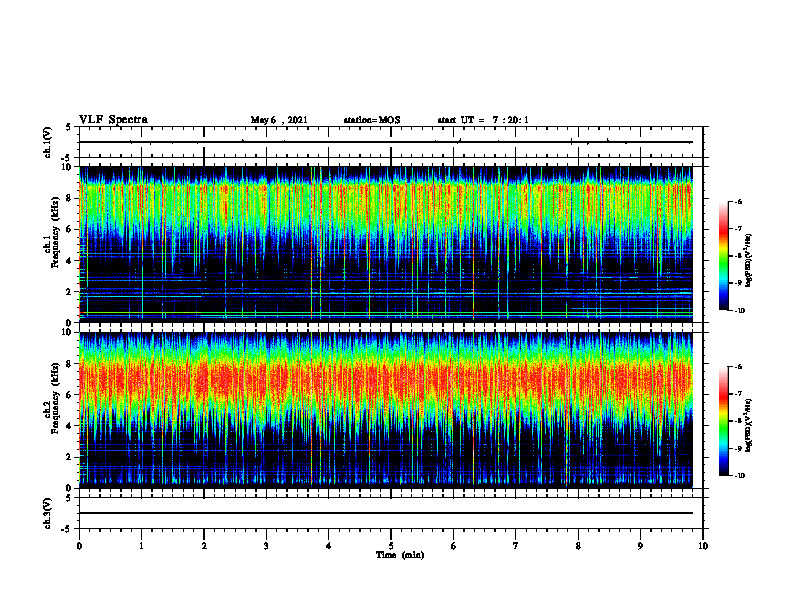Click the ch.2 spectrogram plot area
Image resolution: width=792 pixels, height=612 pixels.
pyautogui.click(x=386, y=410)
